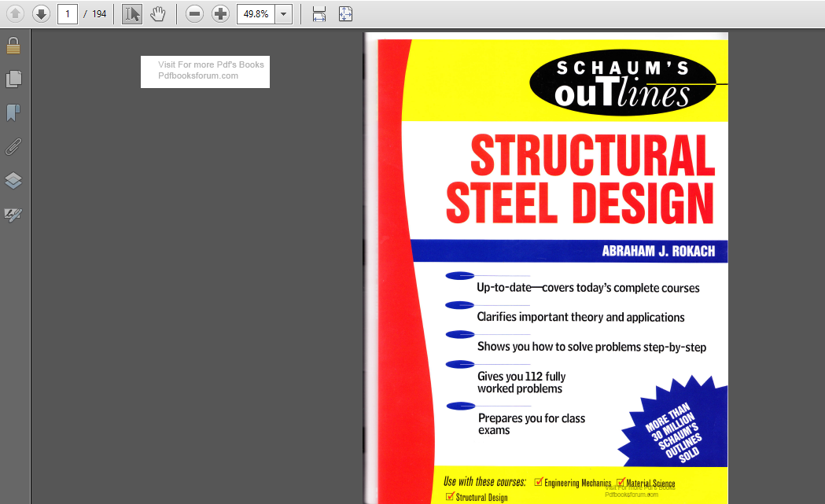Zoom in with the plus button
Screen dimensions: 825x504
pyautogui.click(x=220, y=13)
